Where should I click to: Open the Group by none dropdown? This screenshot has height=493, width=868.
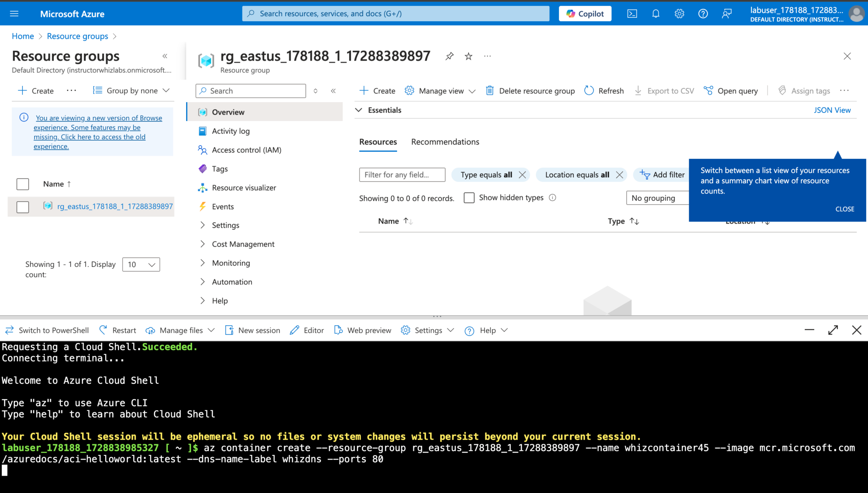click(131, 90)
